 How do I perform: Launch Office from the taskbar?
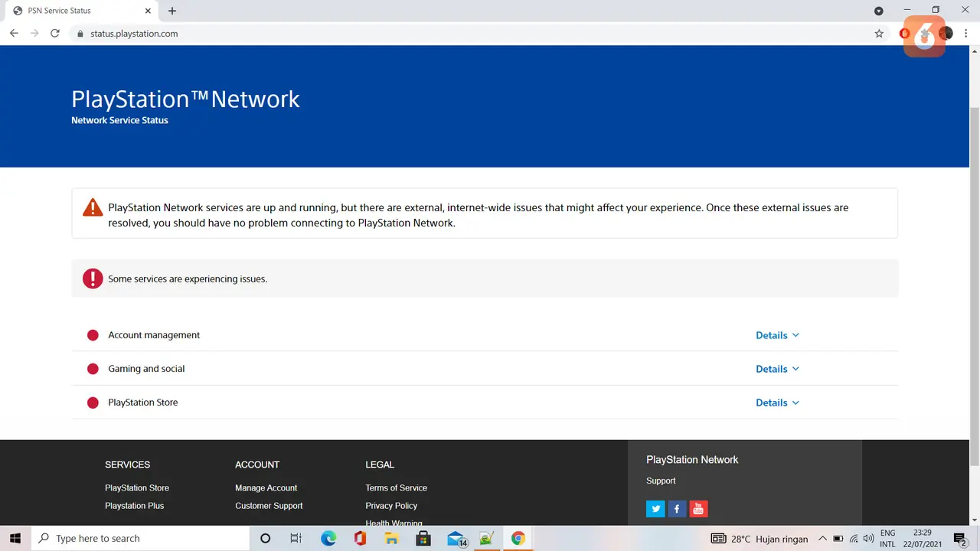tap(360, 539)
